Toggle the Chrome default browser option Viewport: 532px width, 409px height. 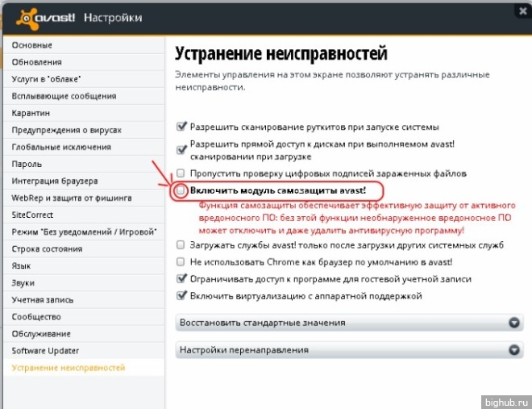[182, 262]
